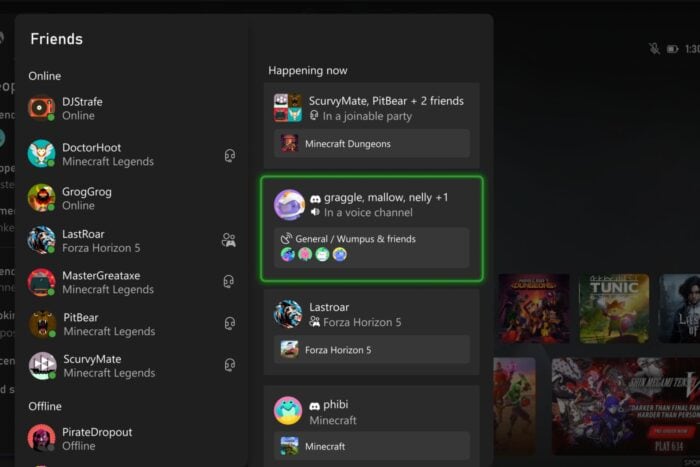Click the Discord logo next to phibi
This screenshot has width=700, height=467.
(315, 406)
